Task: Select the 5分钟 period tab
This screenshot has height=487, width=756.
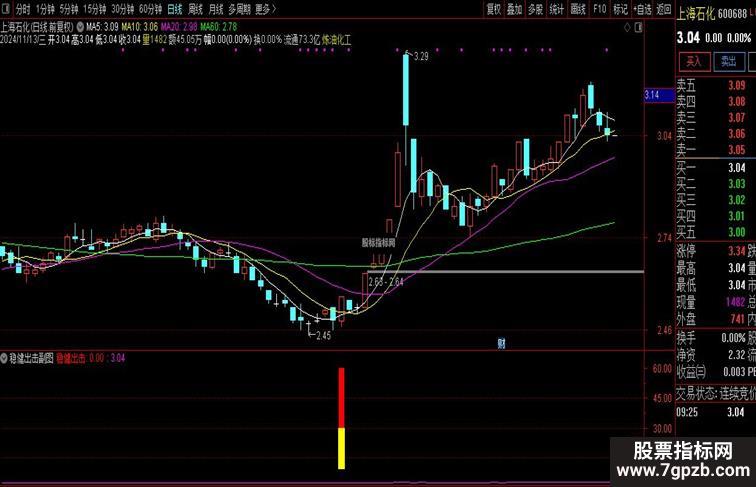Action: pos(69,9)
